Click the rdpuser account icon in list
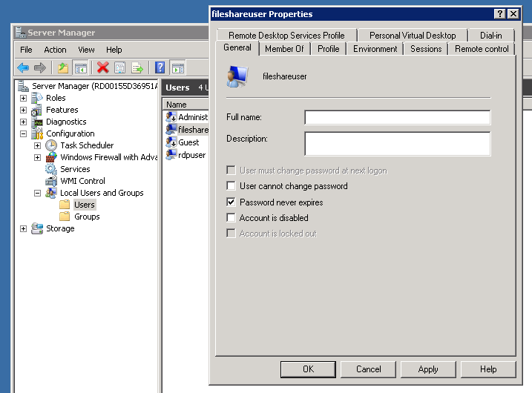The image size is (532, 393). point(171,155)
